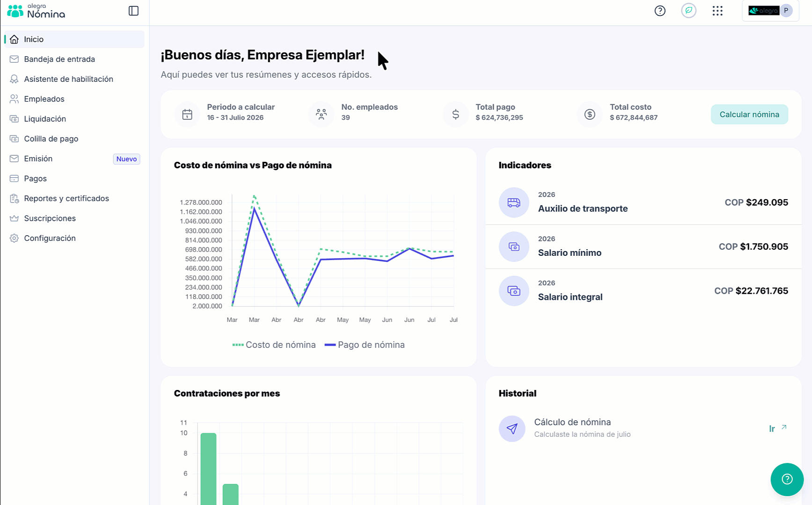Click the Calcular nómina button
Viewport: 812px width, 505px height.
click(x=749, y=115)
